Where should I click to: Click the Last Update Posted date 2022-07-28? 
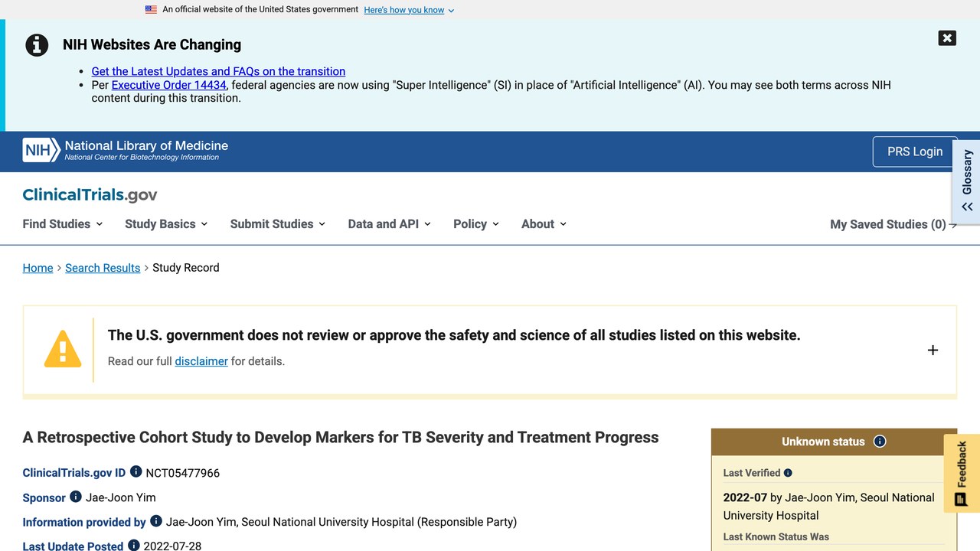click(172, 546)
